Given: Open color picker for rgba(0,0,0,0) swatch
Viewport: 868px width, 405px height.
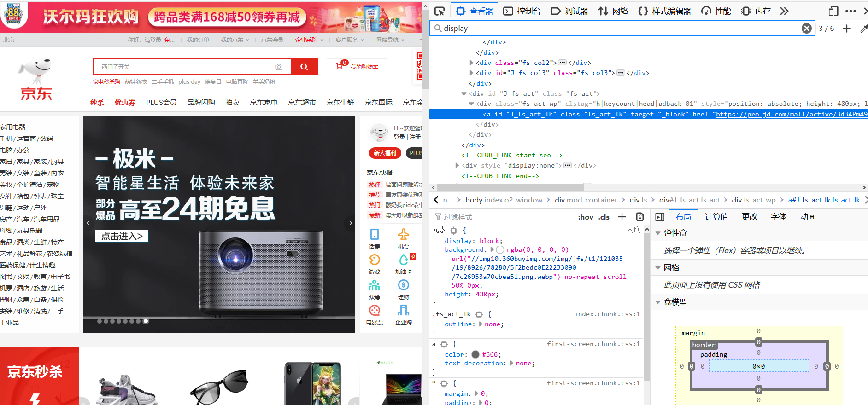Looking at the screenshot, I should coord(500,249).
